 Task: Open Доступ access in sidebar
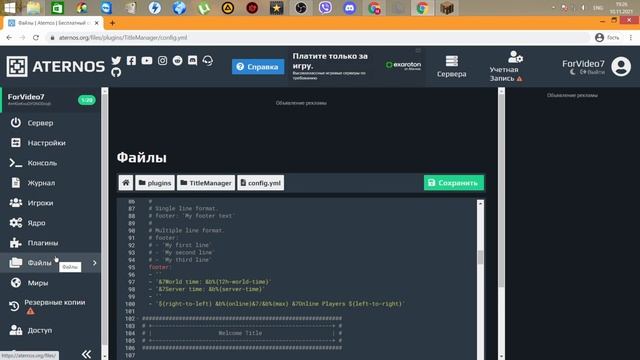[x=50, y=330]
